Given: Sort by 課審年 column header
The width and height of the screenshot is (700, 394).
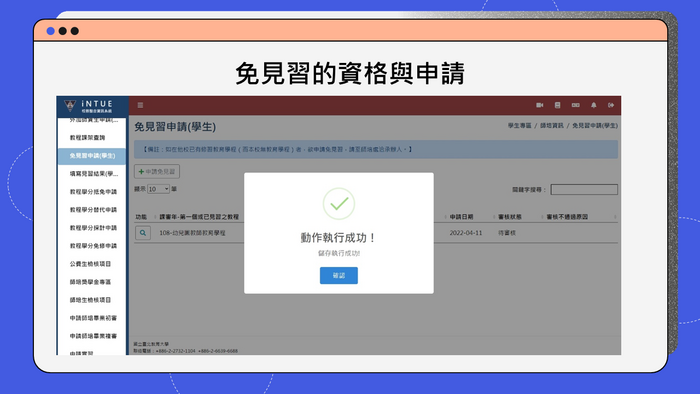Looking at the screenshot, I should (199, 217).
